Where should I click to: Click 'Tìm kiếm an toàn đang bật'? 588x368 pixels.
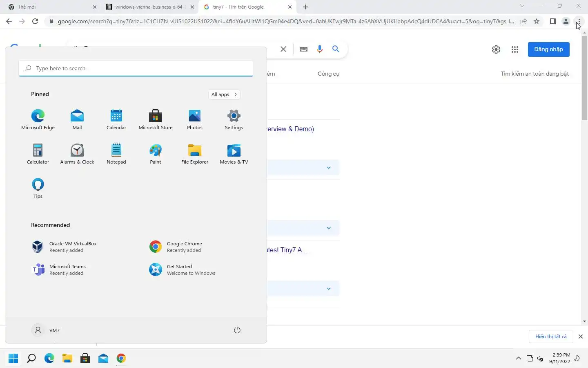pyautogui.click(x=535, y=74)
